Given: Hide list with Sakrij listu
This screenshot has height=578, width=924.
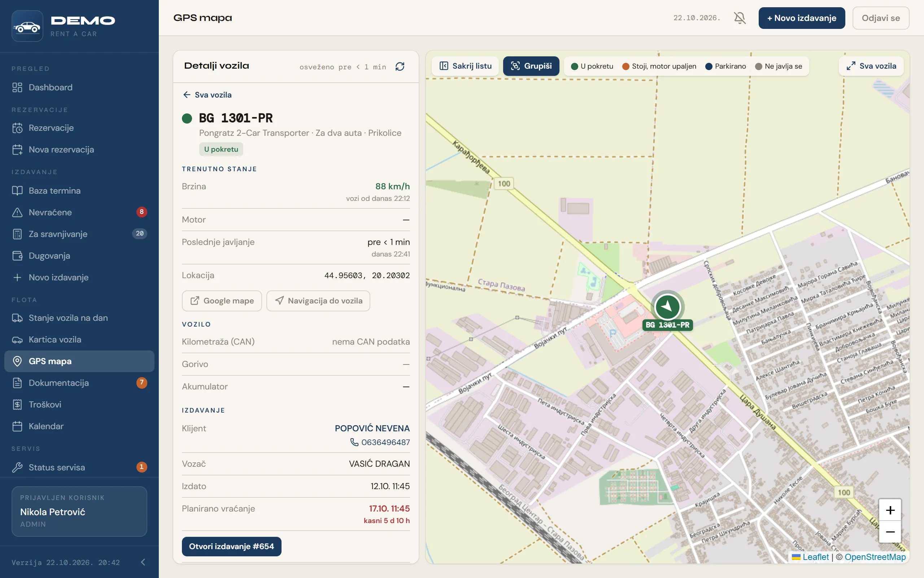Looking at the screenshot, I should 465,66.
